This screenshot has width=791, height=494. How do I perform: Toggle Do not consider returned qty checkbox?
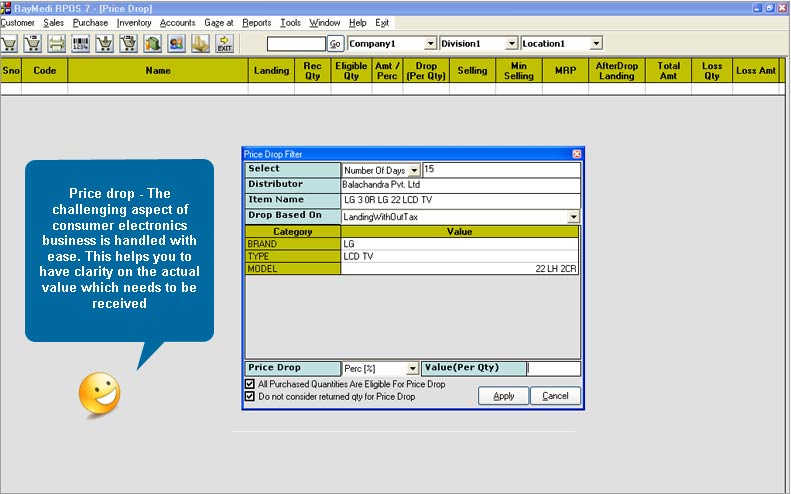pyautogui.click(x=250, y=397)
